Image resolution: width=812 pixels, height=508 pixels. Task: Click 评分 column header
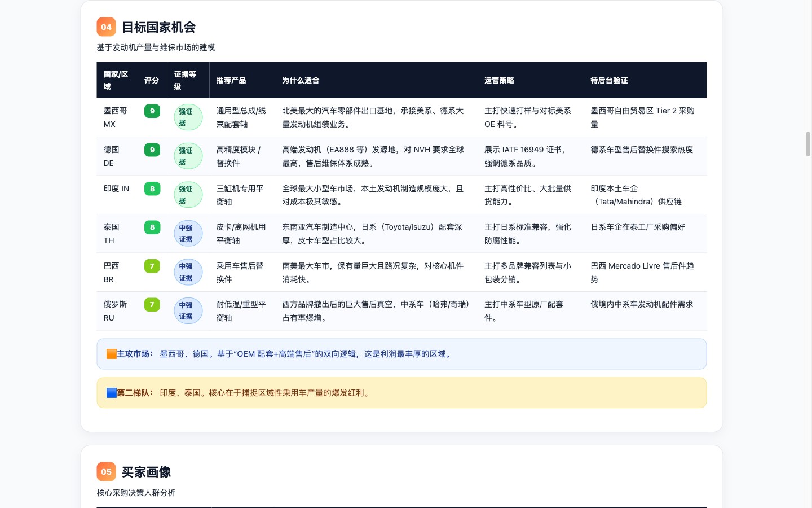[152, 81]
